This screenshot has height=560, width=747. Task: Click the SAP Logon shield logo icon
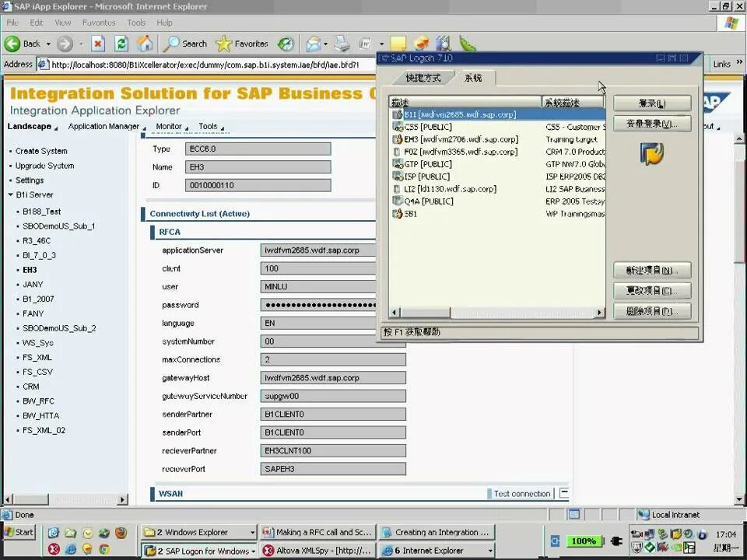pyautogui.click(x=652, y=153)
